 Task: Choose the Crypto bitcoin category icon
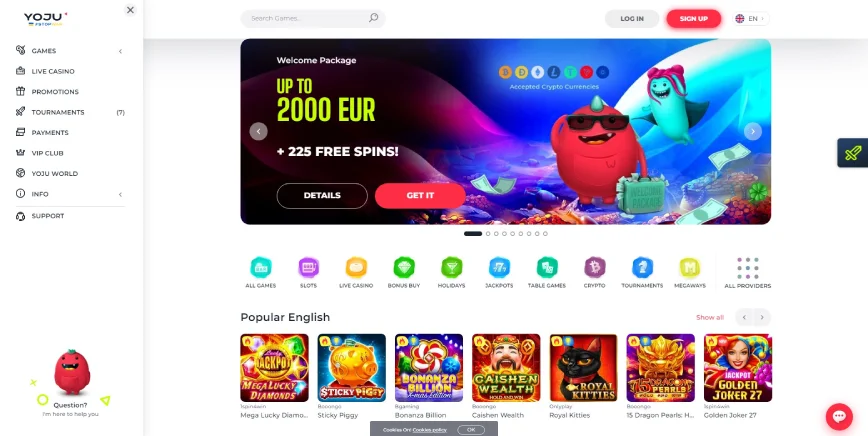pyautogui.click(x=595, y=268)
